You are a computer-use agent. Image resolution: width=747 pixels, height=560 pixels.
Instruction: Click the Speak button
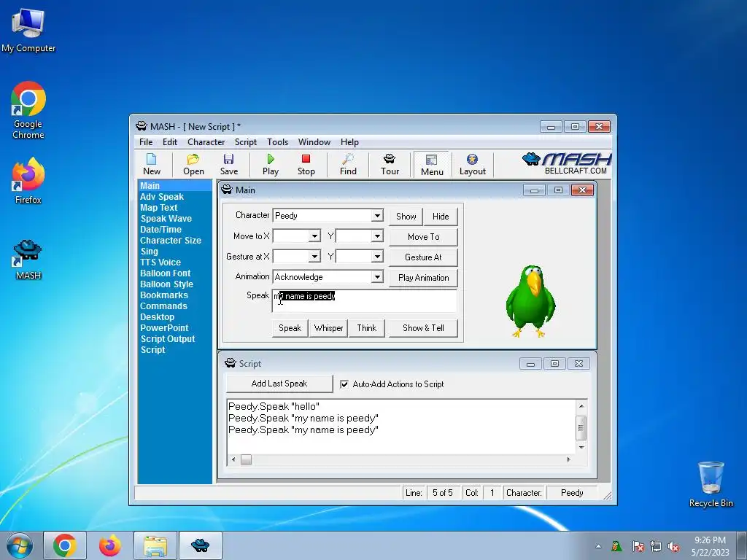(290, 328)
